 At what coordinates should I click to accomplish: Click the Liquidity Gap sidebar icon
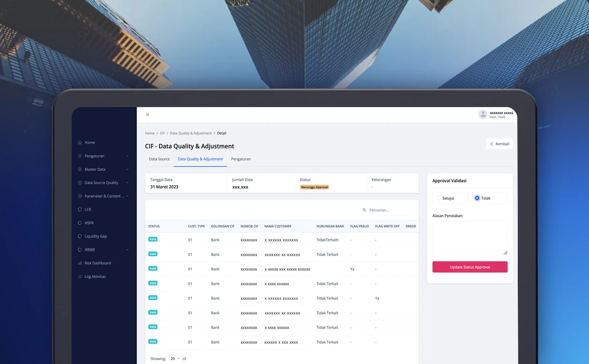click(80, 236)
